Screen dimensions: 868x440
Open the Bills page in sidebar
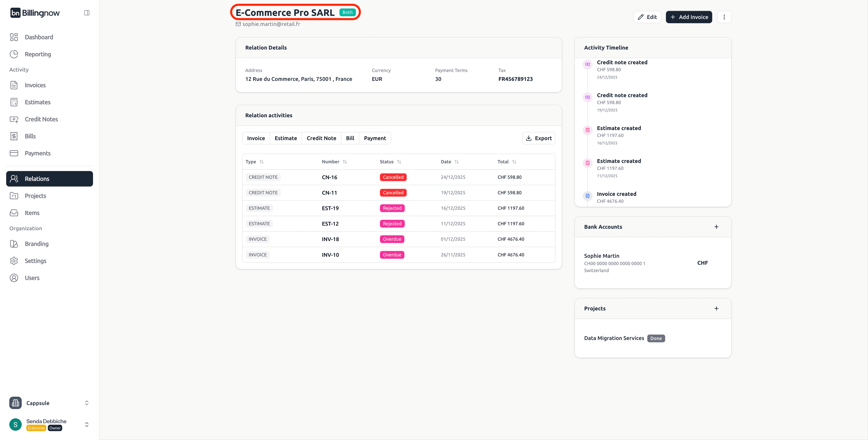tap(30, 136)
